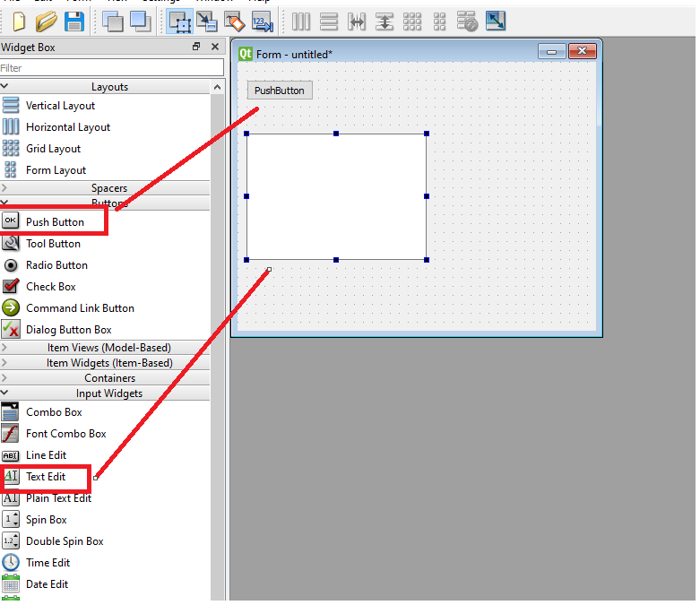Collapse the Input Widgets category
The height and width of the screenshot is (605, 700).
(105, 393)
